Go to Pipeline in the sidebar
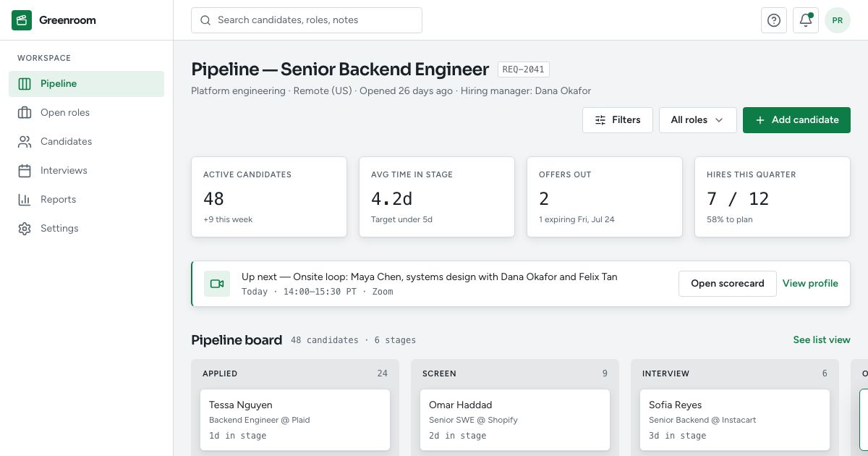Viewport: 868px width, 456px height. click(87, 84)
